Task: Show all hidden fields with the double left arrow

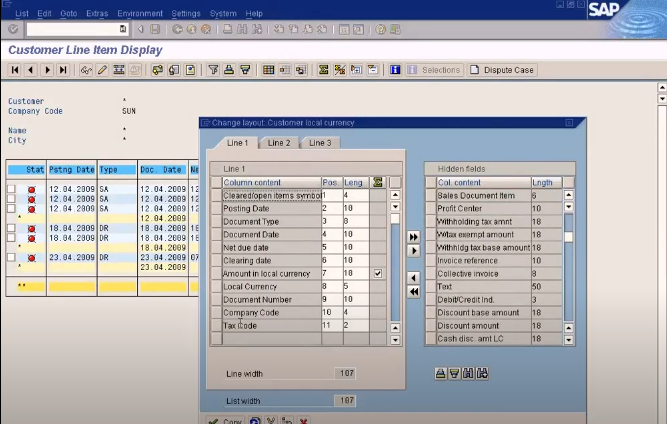Action: click(413, 292)
